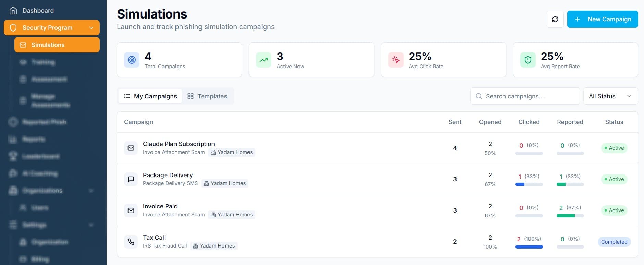The width and height of the screenshot is (644, 265).
Task: Switch to the Templates tab
Action: point(207,96)
